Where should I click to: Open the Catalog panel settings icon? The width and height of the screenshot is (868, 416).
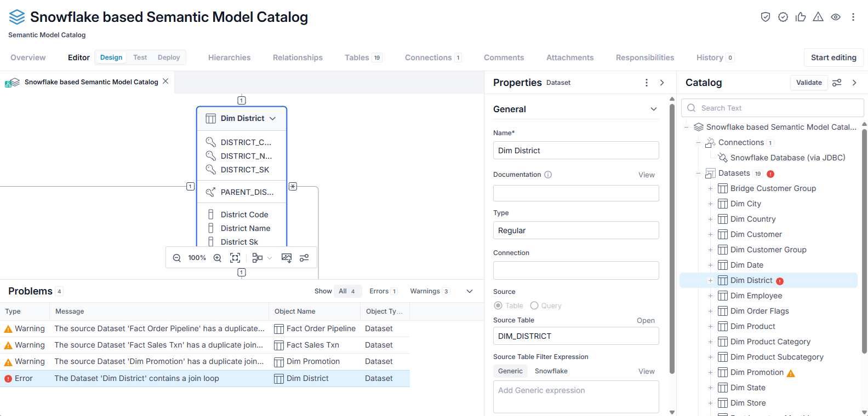tap(837, 83)
